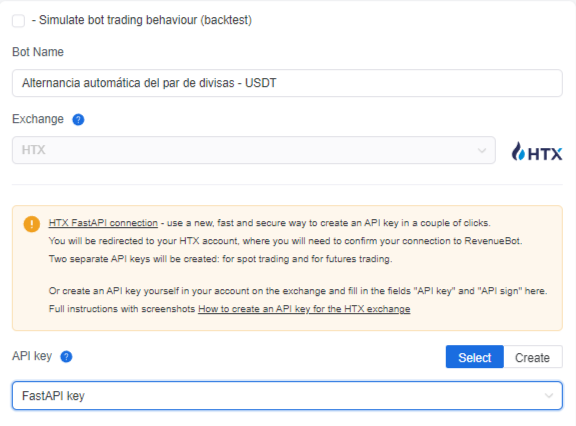Screen dimensions: 576x426
Task: Open the HTX exchange dropdown
Action: [x=254, y=150]
